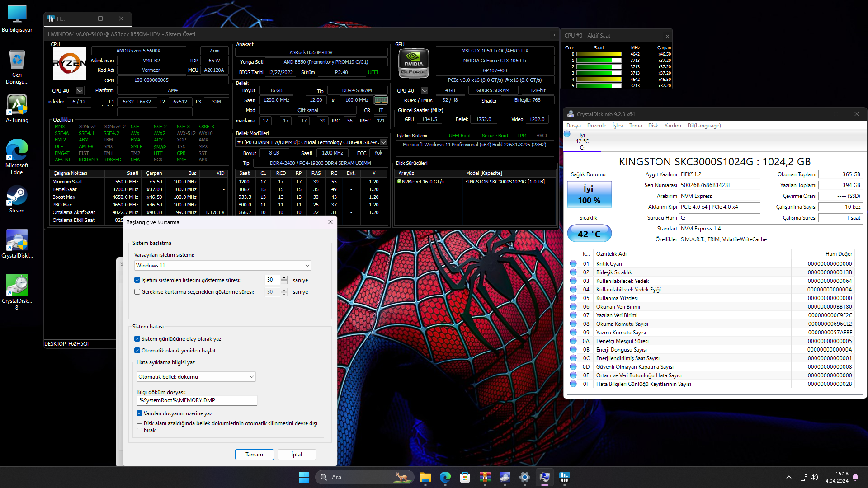Uncheck 'Otomatik olarak yeniden başlat'
The width and height of the screenshot is (868, 488).
137,351
